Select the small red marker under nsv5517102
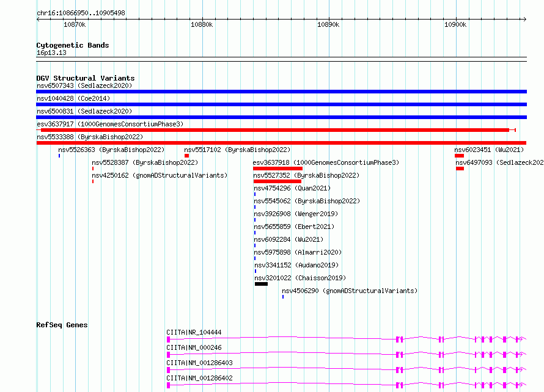This screenshot has height=392, width=544. tap(186, 156)
